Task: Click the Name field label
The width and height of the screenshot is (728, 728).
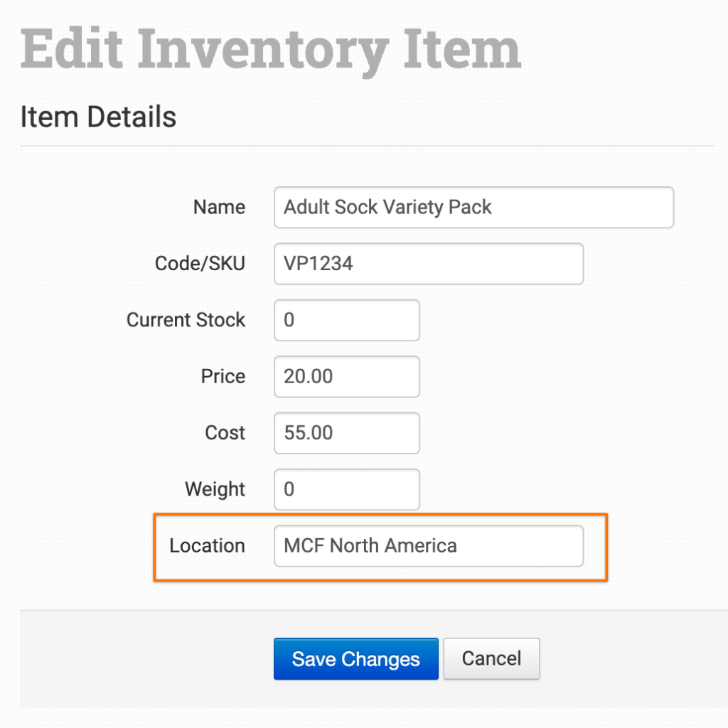Action: click(x=219, y=208)
